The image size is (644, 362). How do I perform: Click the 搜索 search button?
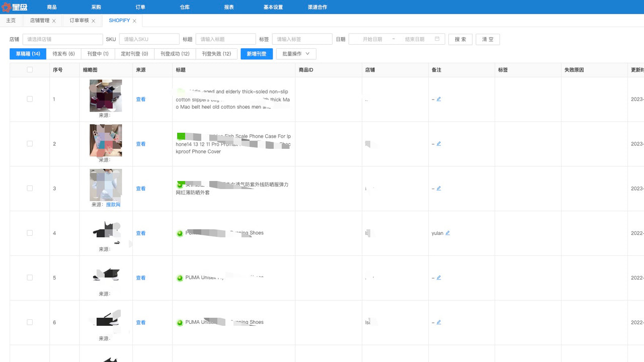(x=460, y=39)
